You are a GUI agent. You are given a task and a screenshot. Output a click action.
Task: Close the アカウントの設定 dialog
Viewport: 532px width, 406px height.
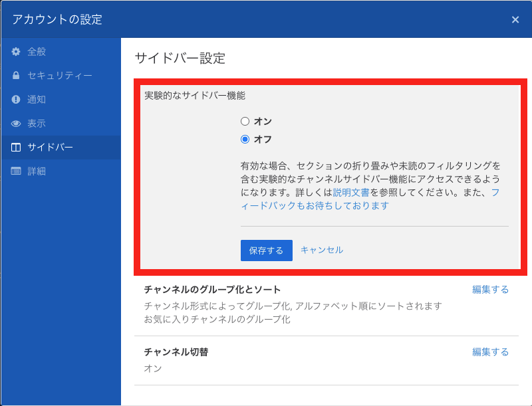coord(515,19)
